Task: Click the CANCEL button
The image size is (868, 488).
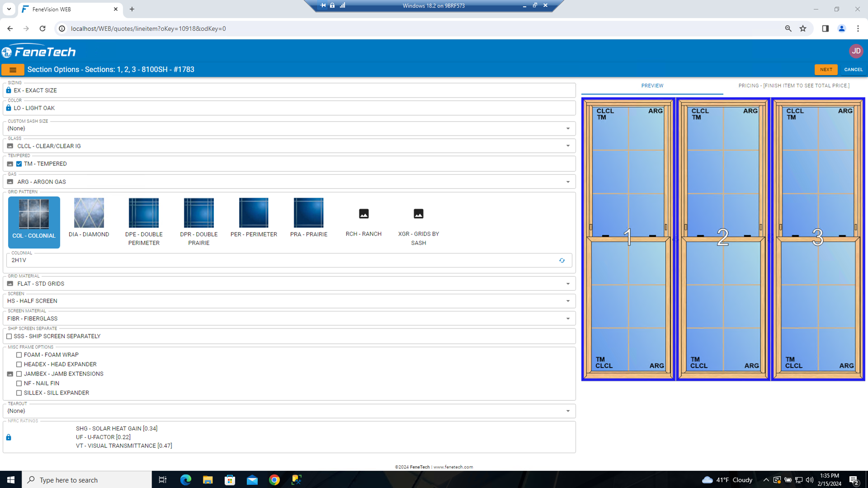Action: click(853, 70)
